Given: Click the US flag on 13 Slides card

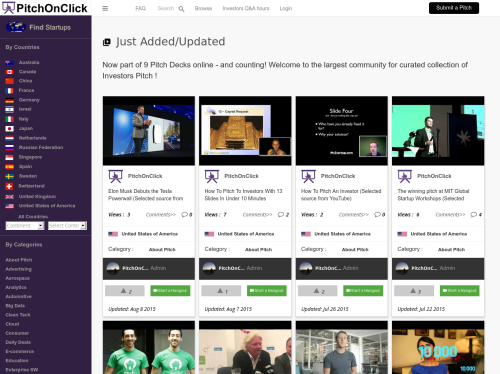Looking at the screenshot, I should [x=209, y=234].
